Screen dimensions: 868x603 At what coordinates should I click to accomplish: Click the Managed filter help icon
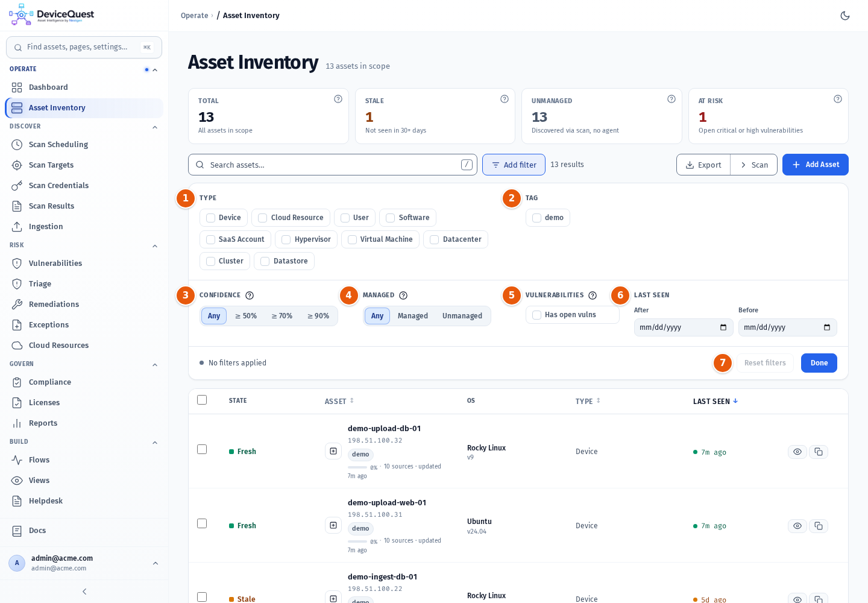click(404, 295)
